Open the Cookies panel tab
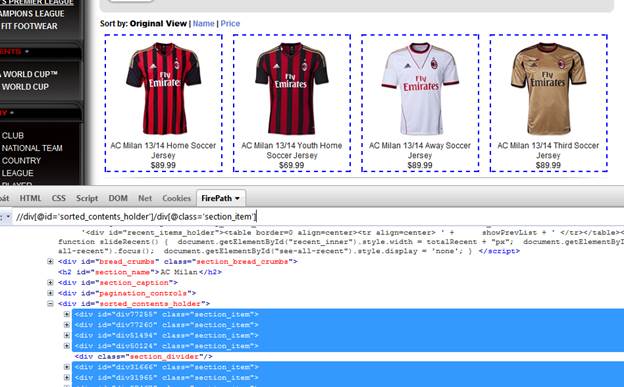The height and width of the screenshot is (387, 624). (x=176, y=198)
